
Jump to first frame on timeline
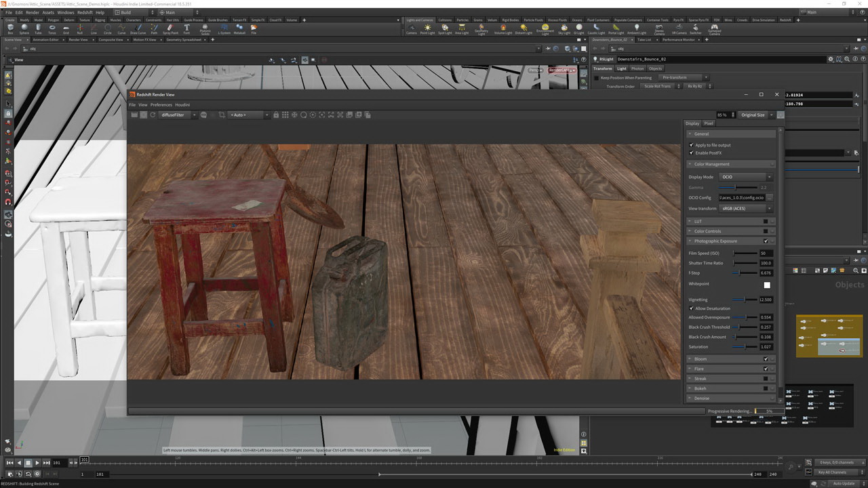click(9, 462)
